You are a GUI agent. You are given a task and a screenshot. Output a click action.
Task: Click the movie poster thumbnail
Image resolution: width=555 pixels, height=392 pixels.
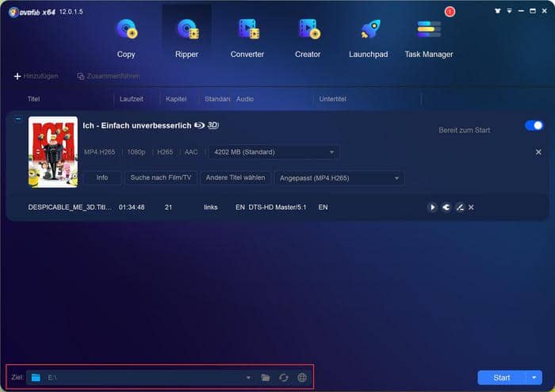tap(53, 151)
